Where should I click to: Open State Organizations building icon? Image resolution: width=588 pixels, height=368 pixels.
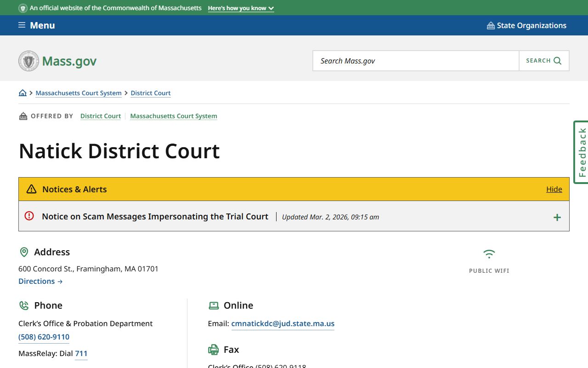491,26
